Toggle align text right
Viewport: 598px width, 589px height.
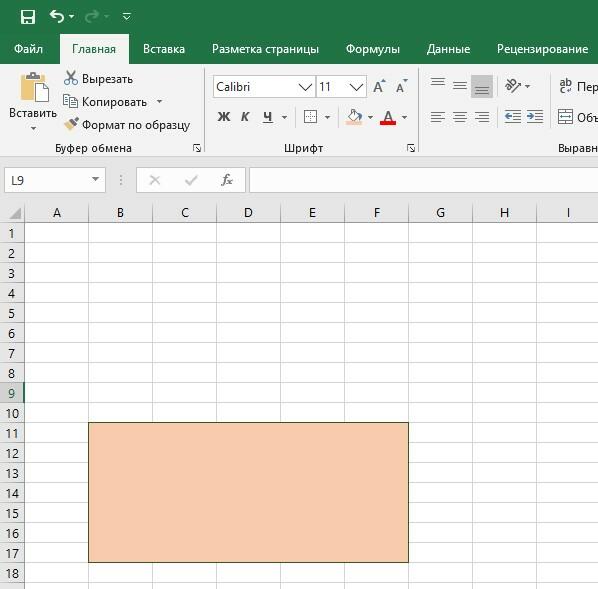click(x=482, y=117)
